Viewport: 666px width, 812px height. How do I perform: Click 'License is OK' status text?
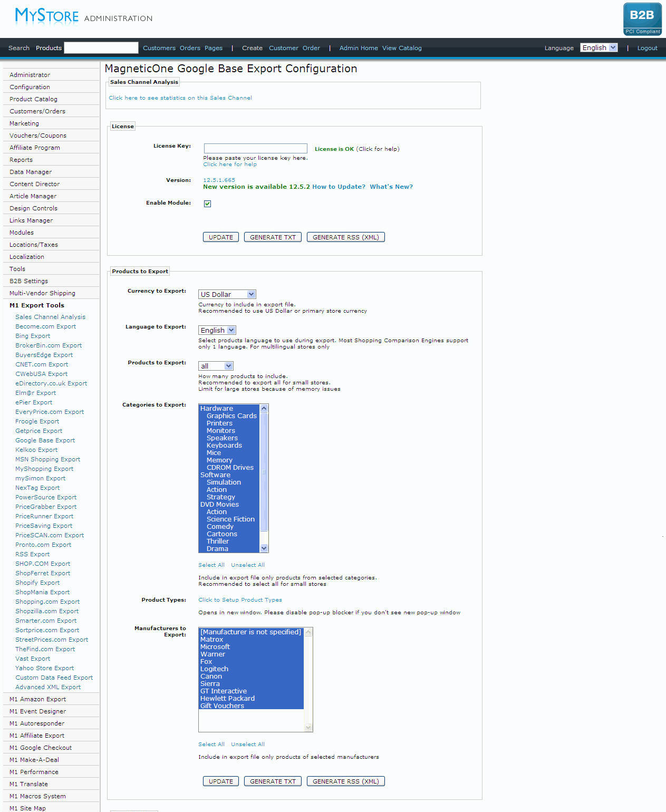click(x=334, y=149)
